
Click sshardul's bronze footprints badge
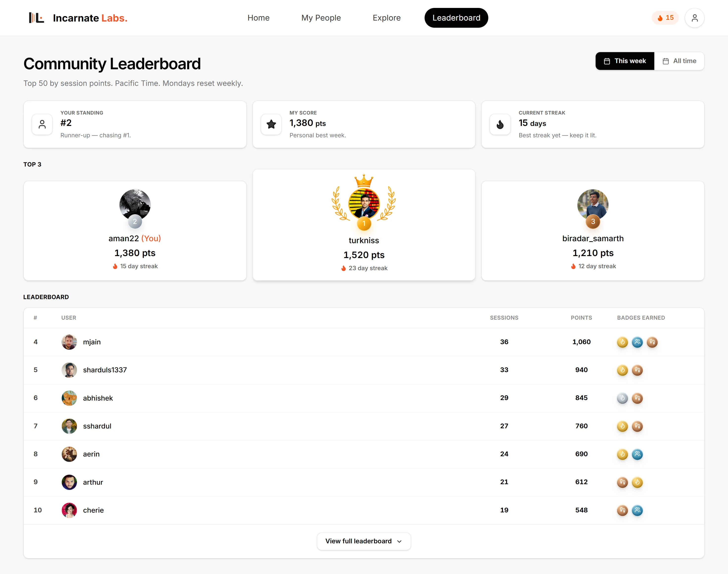[637, 426]
